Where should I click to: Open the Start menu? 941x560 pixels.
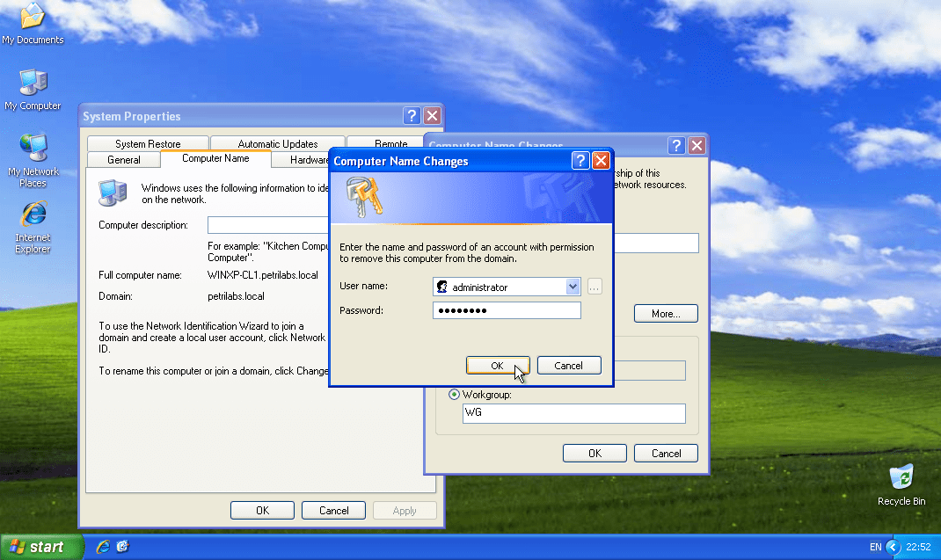coord(40,547)
